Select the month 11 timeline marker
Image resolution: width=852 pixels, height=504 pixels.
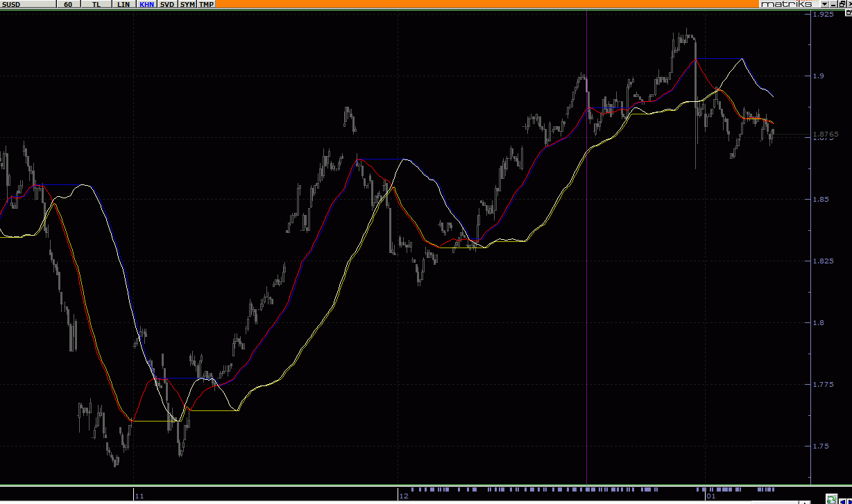[139, 496]
